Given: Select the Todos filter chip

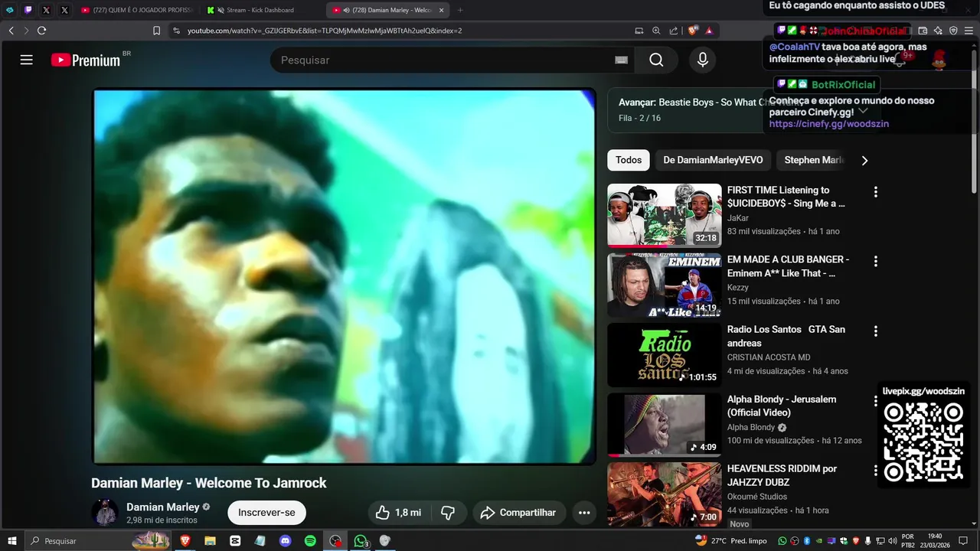Looking at the screenshot, I should click(629, 160).
